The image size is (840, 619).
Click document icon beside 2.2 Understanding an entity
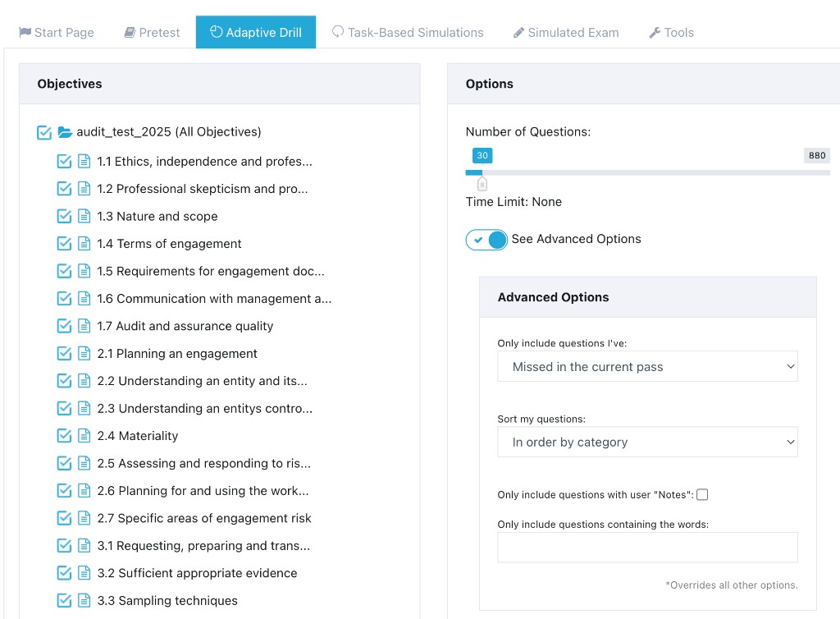[84, 381]
